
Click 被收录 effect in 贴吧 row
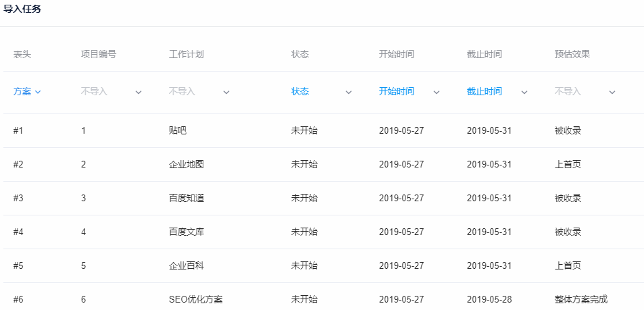(x=568, y=131)
